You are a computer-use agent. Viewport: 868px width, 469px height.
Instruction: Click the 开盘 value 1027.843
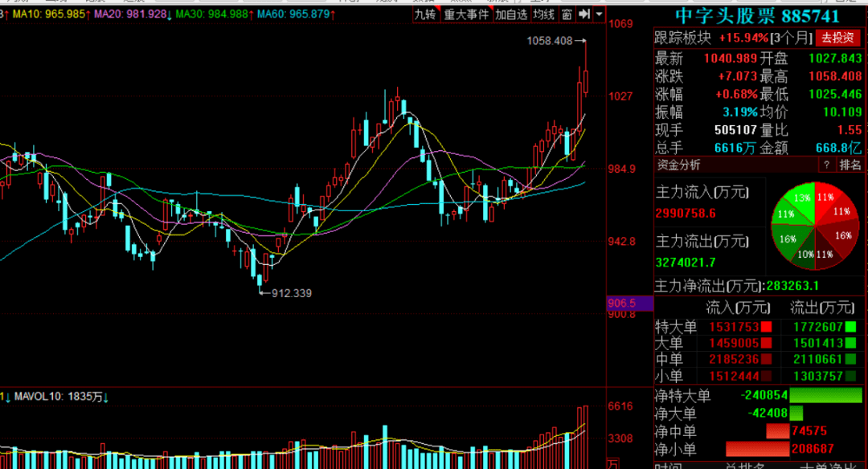click(x=835, y=58)
